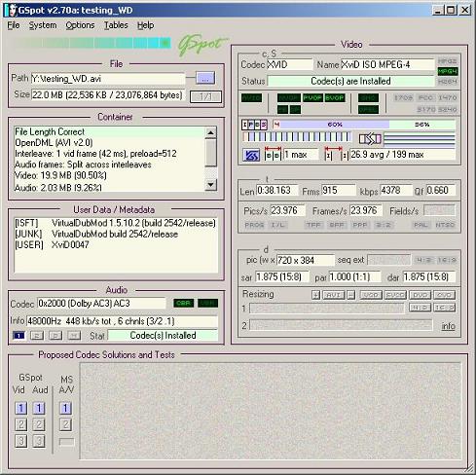
Task: Open the Help menu
Action: [x=146, y=25]
